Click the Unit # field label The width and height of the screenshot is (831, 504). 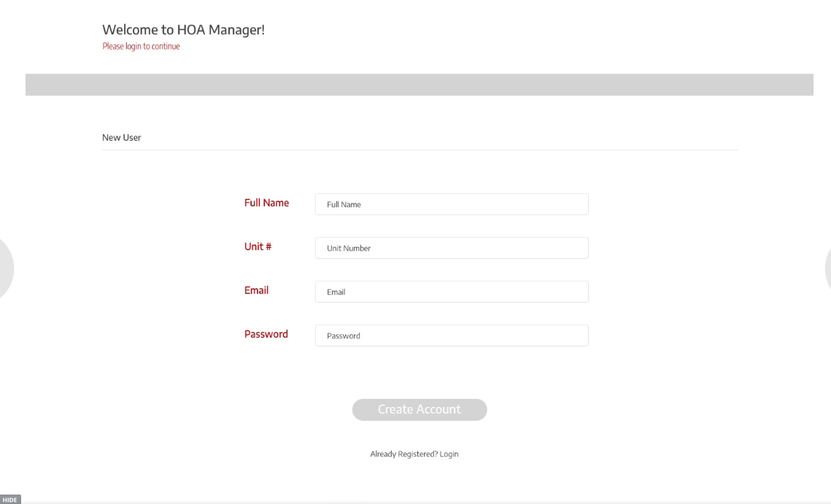click(x=258, y=247)
